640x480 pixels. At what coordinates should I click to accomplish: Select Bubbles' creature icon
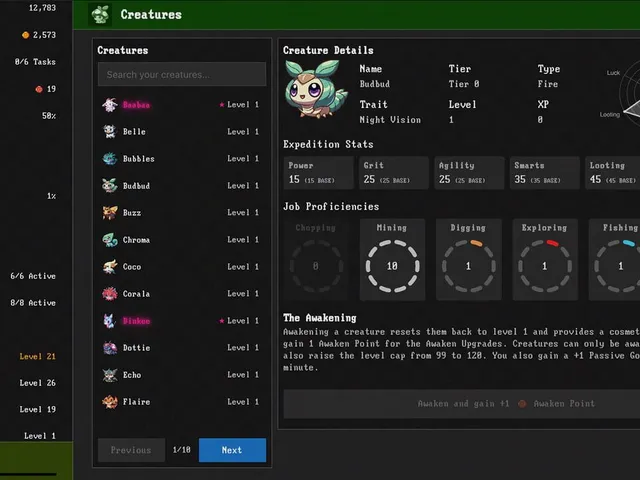(x=110, y=159)
